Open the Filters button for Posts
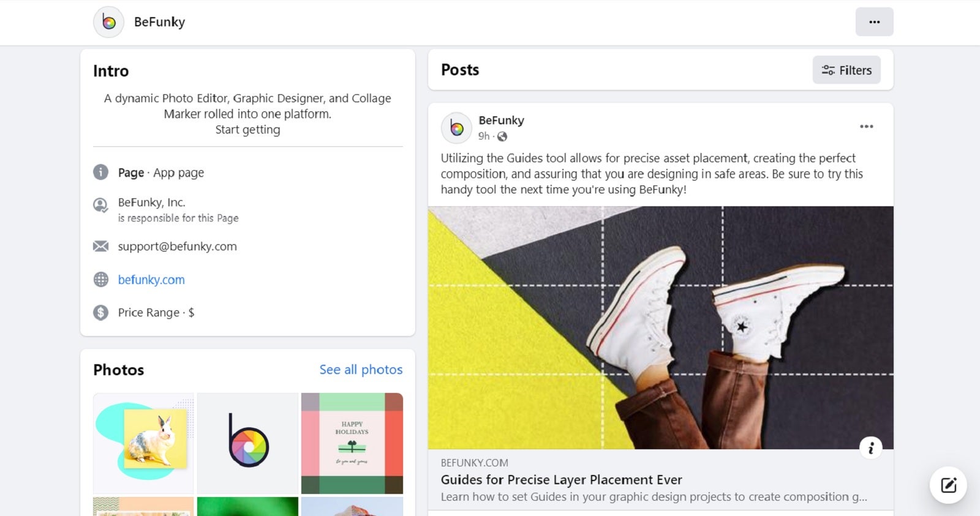Image resolution: width=980 pixels, height=516 pixels. pyautogui.click(x=846, y=70)
